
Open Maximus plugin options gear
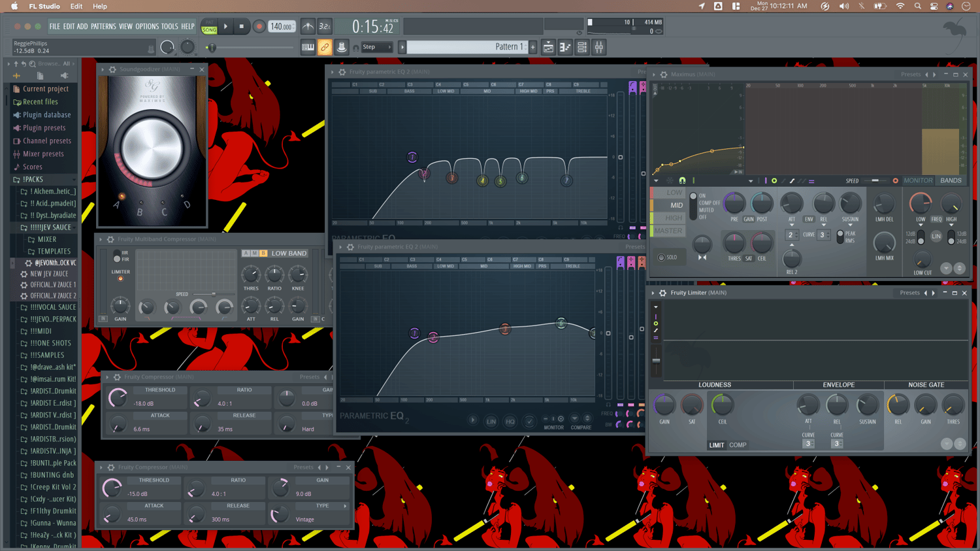pos(664,75)
